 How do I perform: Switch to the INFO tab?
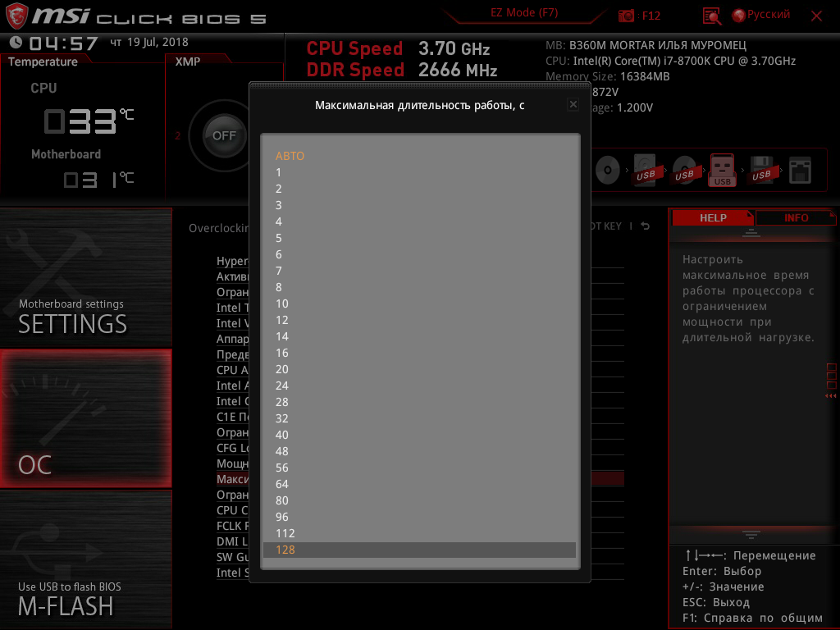tap(796, 218)
